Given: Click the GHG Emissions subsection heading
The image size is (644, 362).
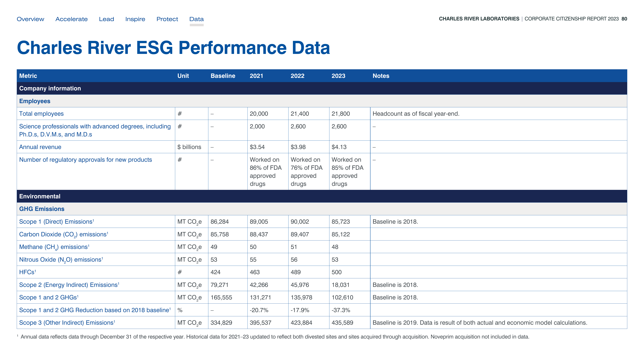Looking at the screenshot, I should (x=42, y=209).
